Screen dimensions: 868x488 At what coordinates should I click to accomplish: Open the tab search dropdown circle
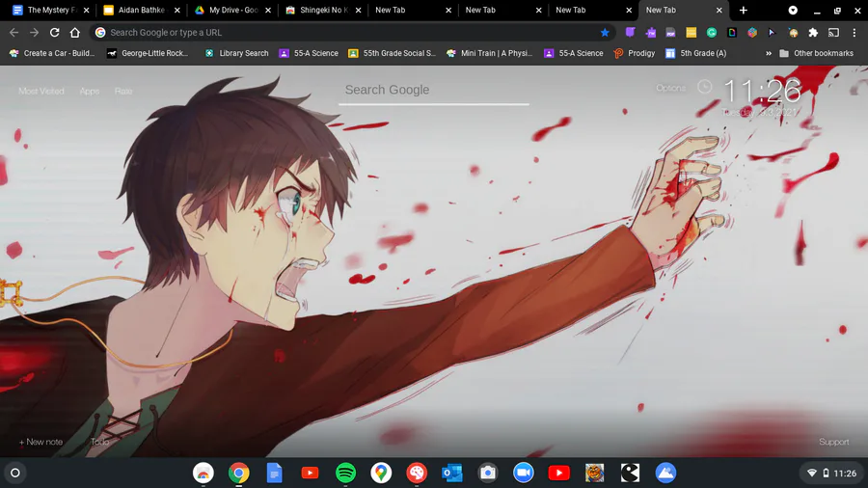point(793,10)
